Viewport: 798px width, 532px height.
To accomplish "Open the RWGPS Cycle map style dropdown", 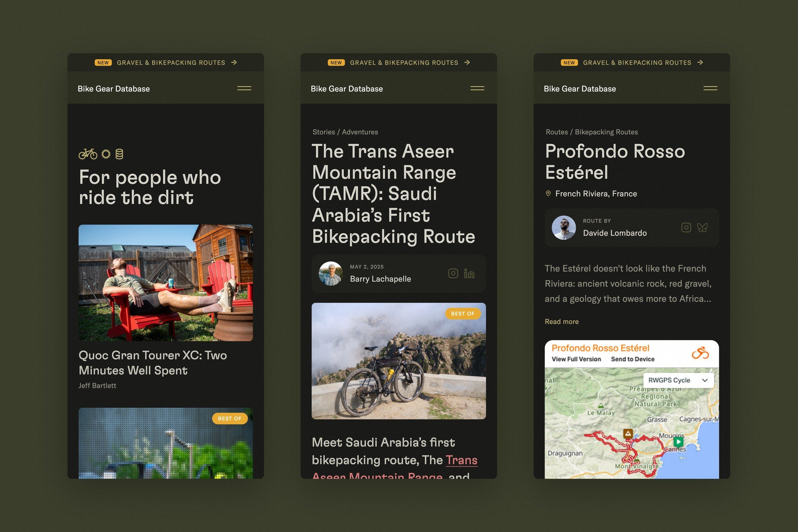I will [x=678, y=380].
